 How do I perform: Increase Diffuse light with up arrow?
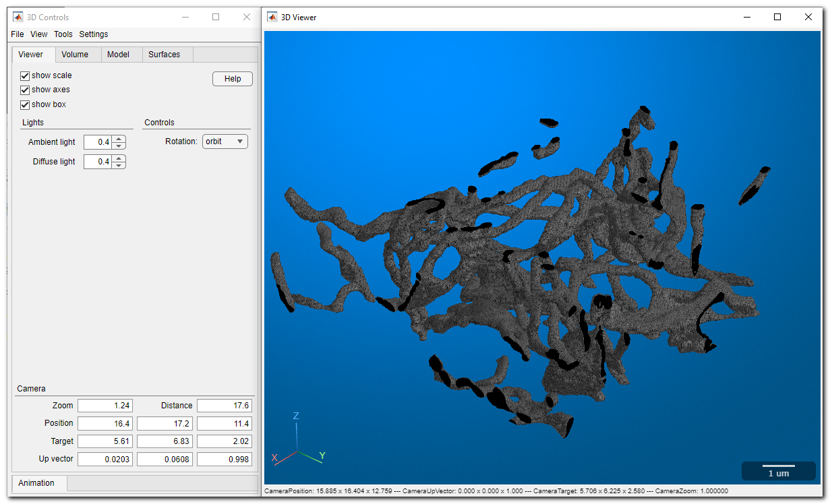tap(119, 158)
